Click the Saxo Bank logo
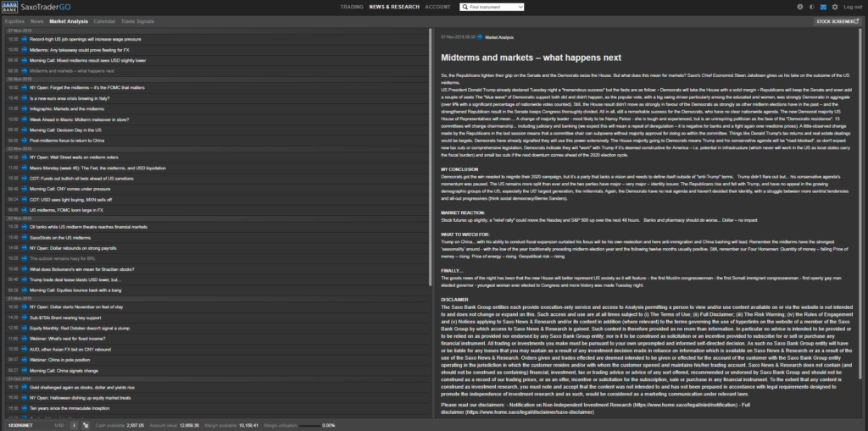 tap(14, 6)
